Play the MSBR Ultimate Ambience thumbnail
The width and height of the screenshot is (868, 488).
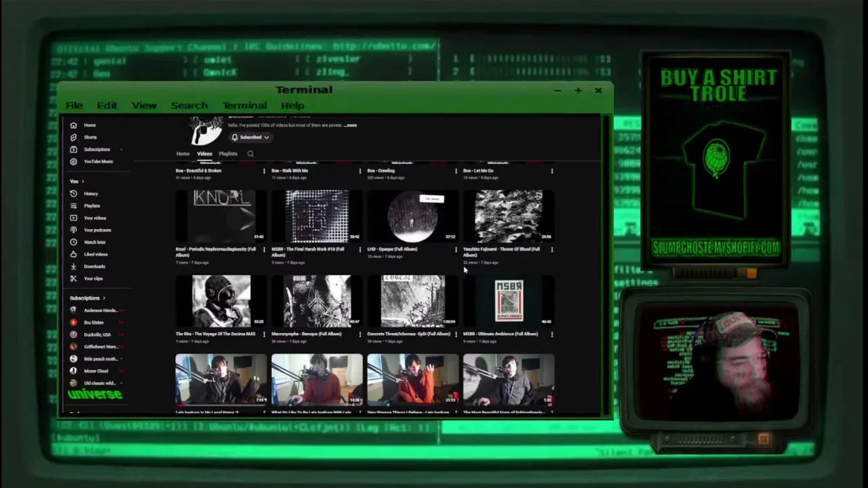pos(509,300)
